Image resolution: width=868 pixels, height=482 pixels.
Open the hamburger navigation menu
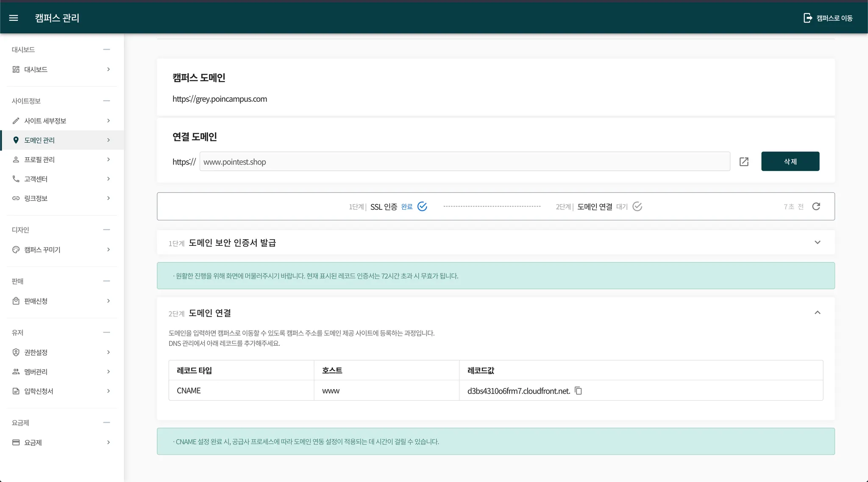coord(14,18)
